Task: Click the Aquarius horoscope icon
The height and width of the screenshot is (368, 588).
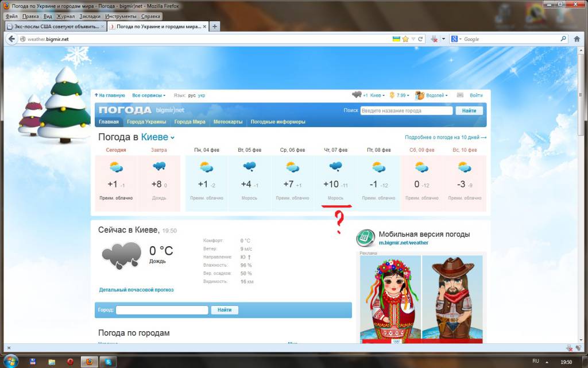Action: [420, 95]
